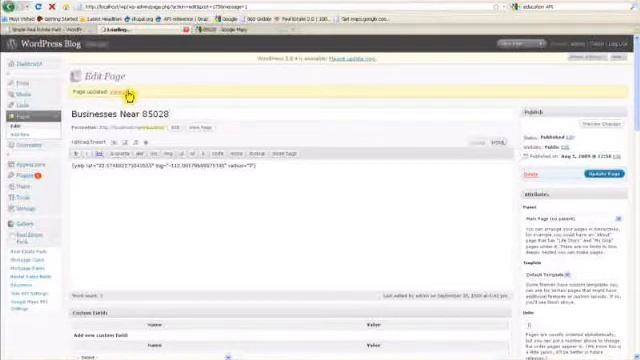Open the Parent page dropdown

tap(573, 219)
